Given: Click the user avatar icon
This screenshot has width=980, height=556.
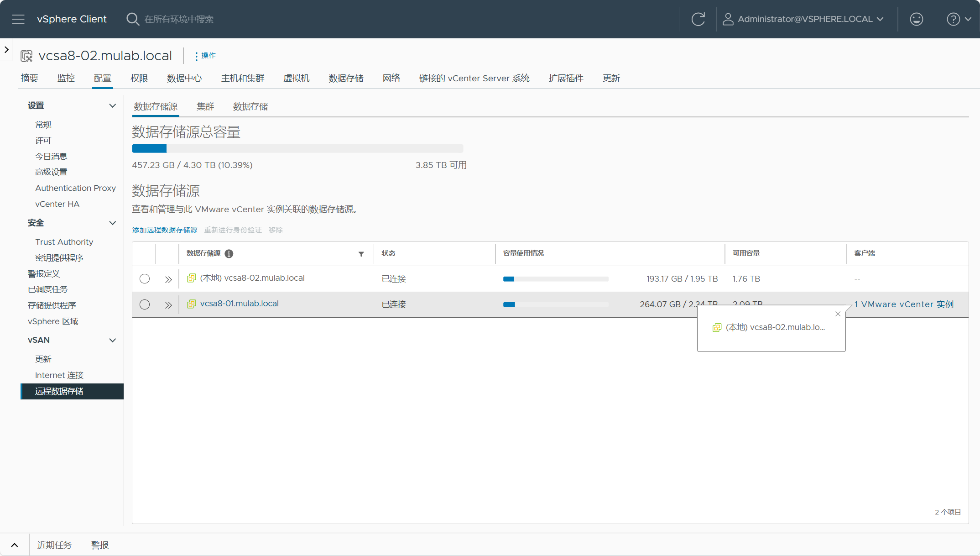Looking at the screenshot, I should point(728,19).
